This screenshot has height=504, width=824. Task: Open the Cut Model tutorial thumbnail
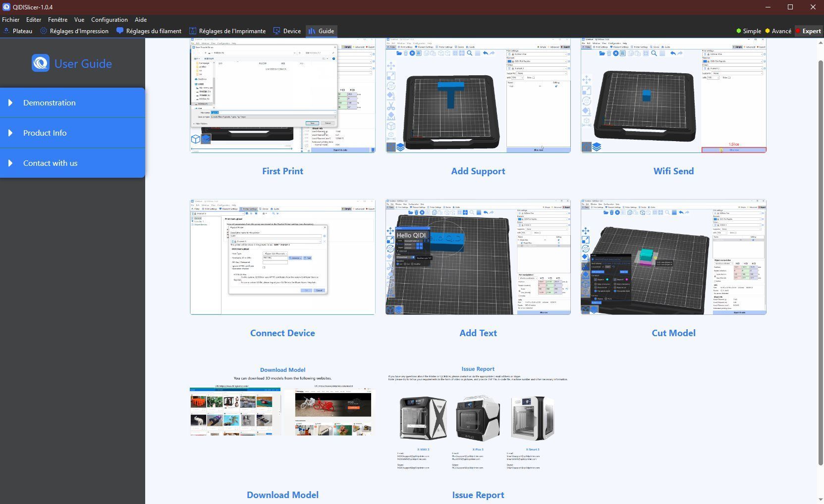(673, 257)
